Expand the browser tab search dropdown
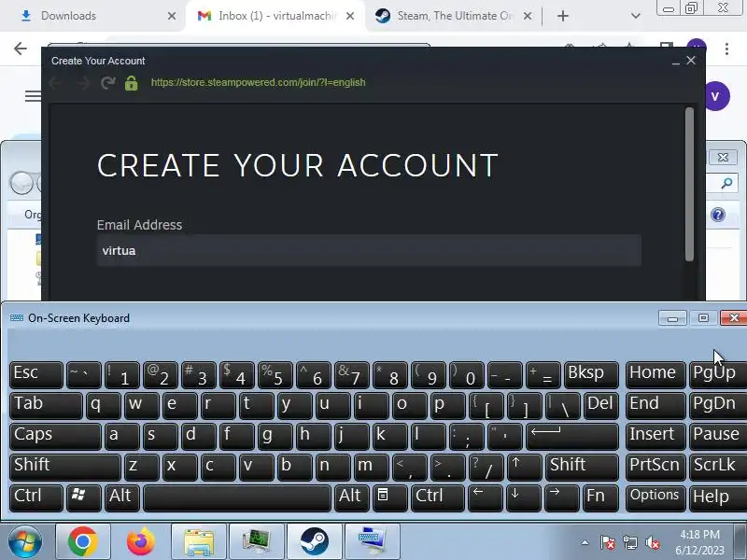 pyautogui.click(x=636, y=16)
